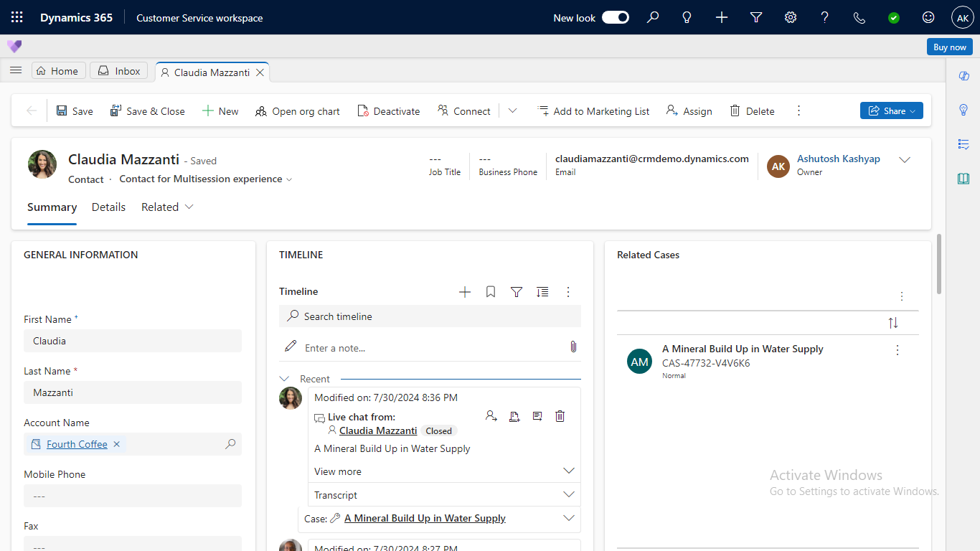Open the Copilot side panel icon

click(x=963, y=76)
